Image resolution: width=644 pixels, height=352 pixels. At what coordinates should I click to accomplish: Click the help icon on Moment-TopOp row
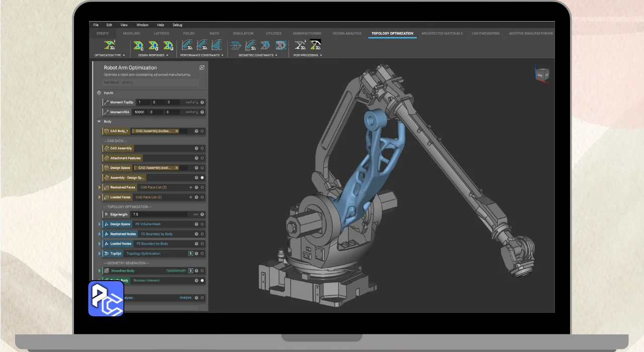tap(202, 102)
